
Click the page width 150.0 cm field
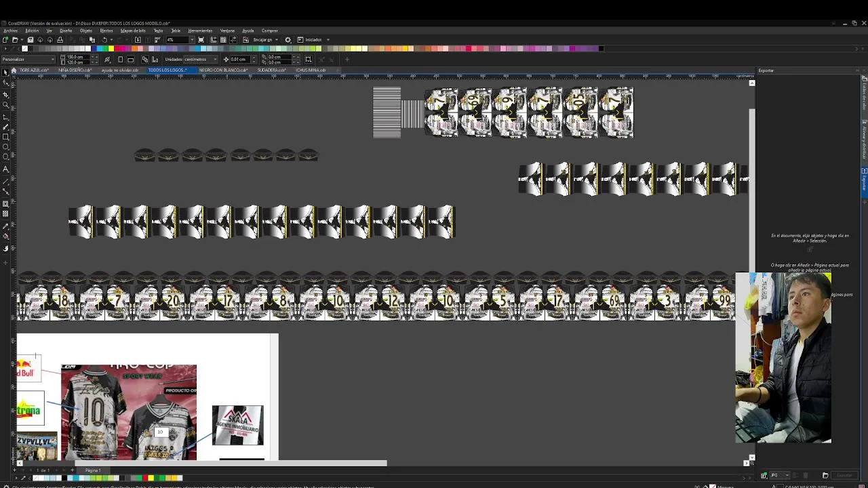point(78,57)
